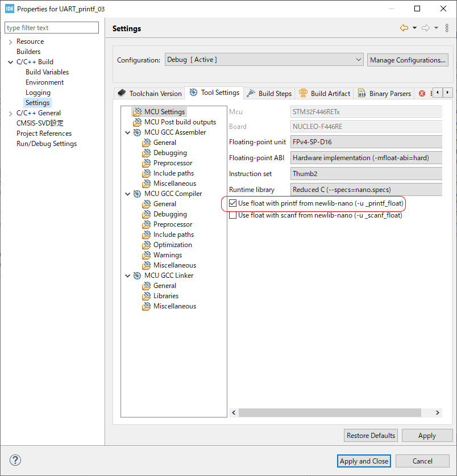Click the scrollbar right arrow in settings pane

click(x=438, y=412)
